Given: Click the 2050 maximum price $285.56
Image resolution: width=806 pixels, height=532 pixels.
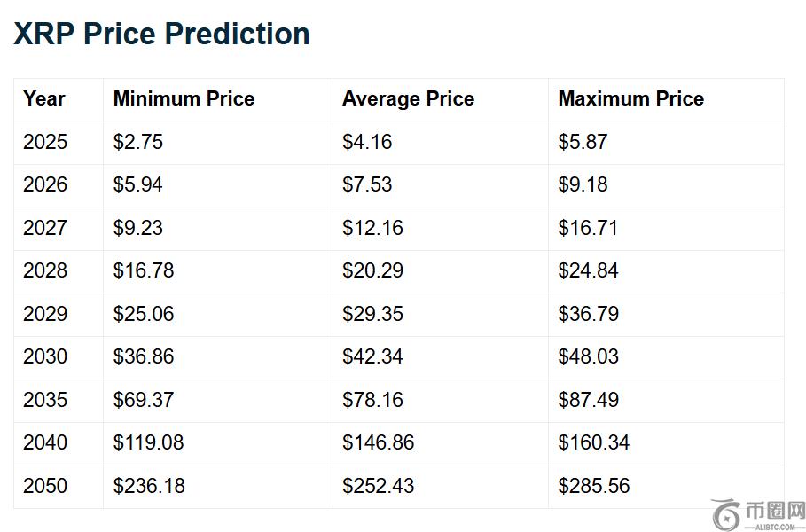Looking at the screenshot, I should click(593, 486).
